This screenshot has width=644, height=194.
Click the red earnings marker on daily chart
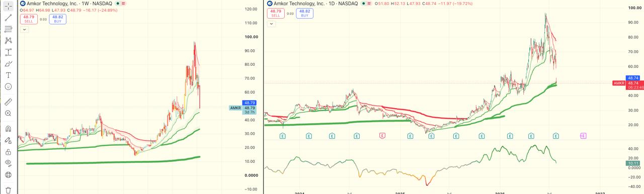(x=382, y=136)
